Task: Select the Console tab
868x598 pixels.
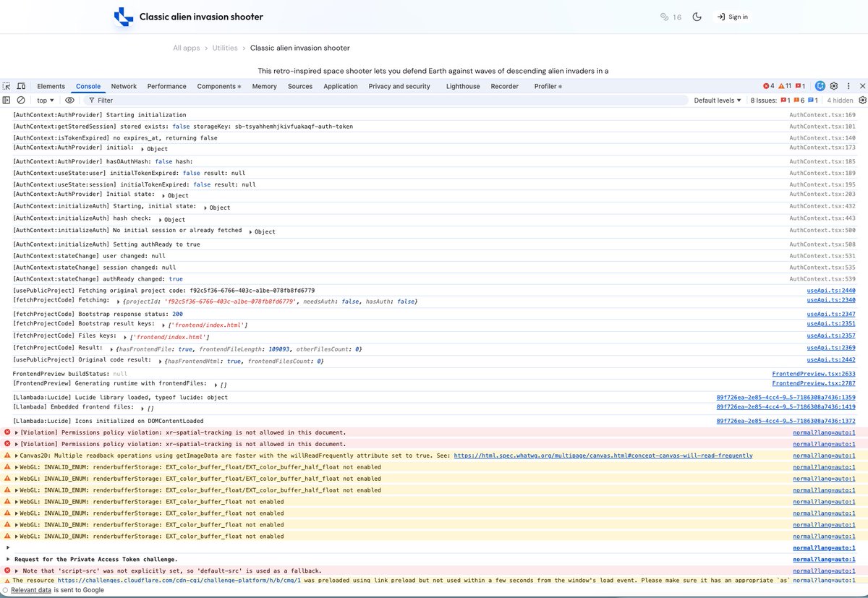Action: [88, 86]
